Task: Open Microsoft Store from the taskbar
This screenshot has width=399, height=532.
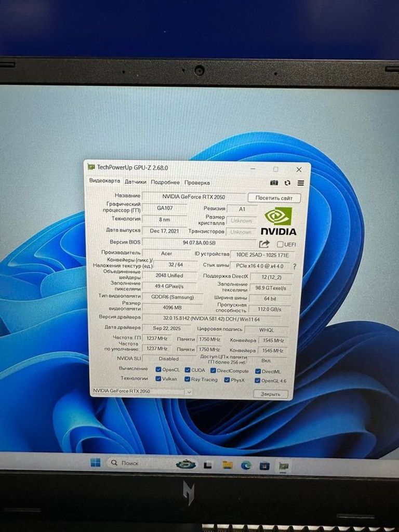Action: pos(264,466)
